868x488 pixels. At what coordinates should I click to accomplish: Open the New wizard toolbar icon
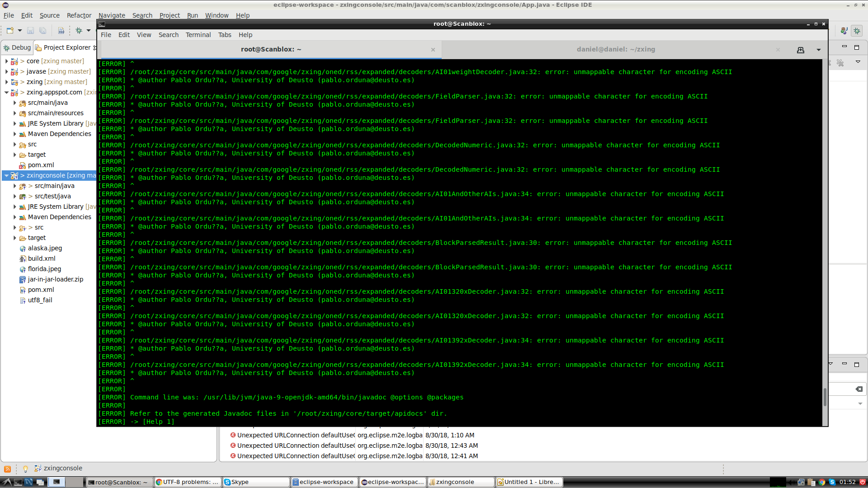pyautogui.click(x=10, y=31)
